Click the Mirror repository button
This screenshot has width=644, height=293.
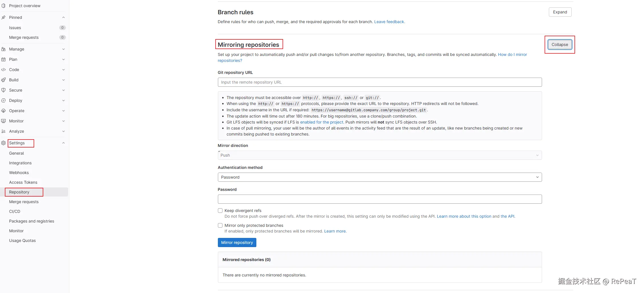click(237, 242)
